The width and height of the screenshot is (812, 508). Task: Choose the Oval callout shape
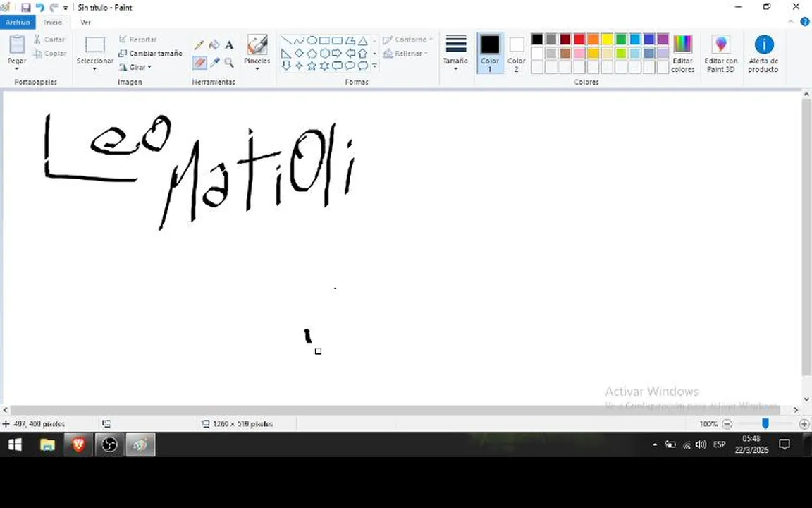pyautogui.click(x=350, y=66)
